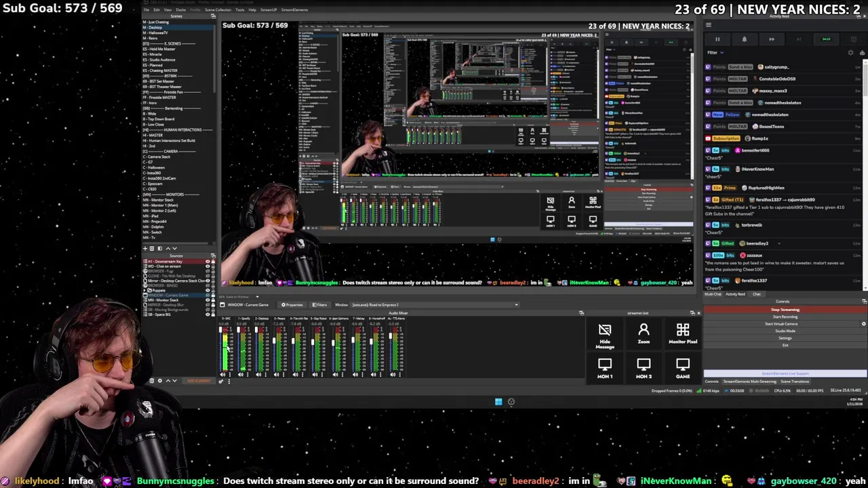Expand the Puppets group in Sources
868x488 pixels.
(x=144, y=290)
